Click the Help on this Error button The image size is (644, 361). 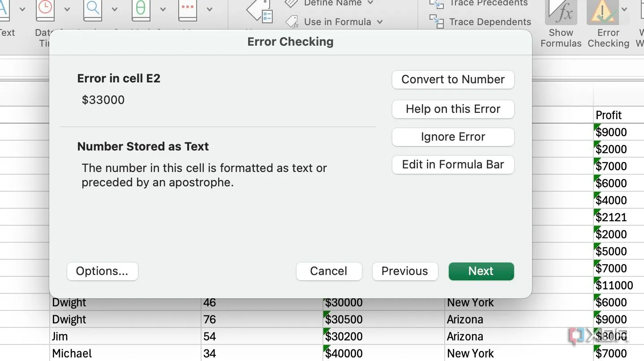(x=453, y=109)
